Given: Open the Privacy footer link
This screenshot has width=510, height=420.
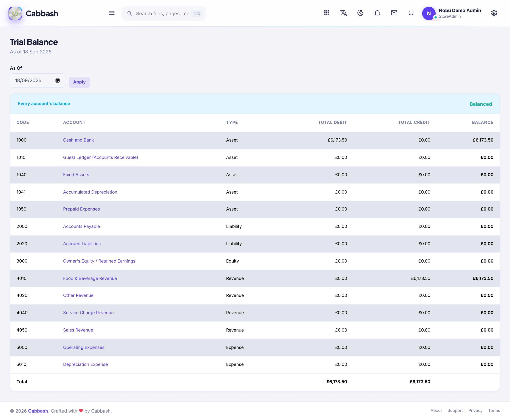Looking at the screenshot, I should pos(475,411).
